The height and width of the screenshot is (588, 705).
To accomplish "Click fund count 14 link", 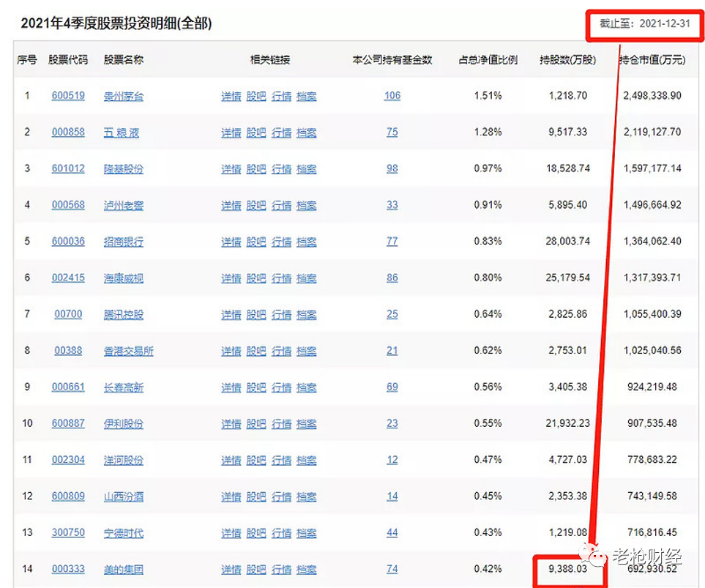I will tap(392, 496).
